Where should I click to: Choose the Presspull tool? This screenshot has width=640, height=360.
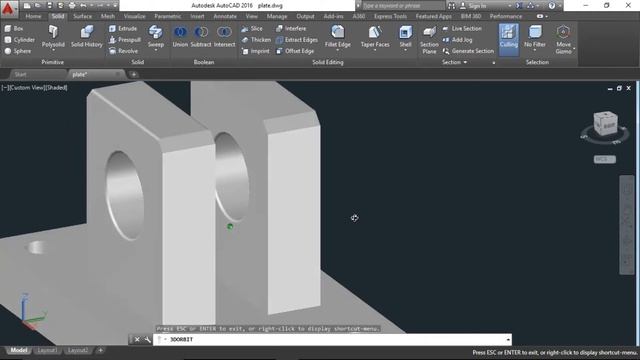[124, 40]
